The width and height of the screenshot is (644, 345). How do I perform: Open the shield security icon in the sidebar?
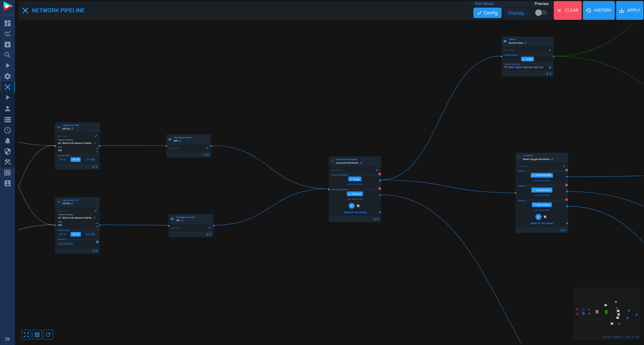tap(8, 151)
